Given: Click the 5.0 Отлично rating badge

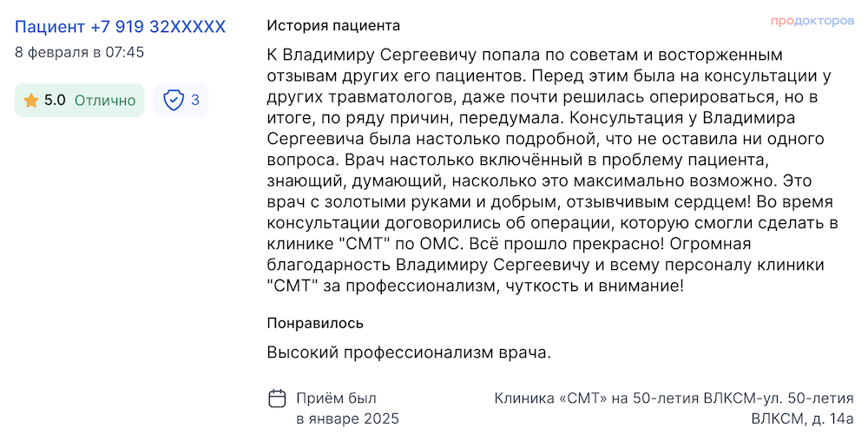Looking at the screenshot, I should coord(79,100).
